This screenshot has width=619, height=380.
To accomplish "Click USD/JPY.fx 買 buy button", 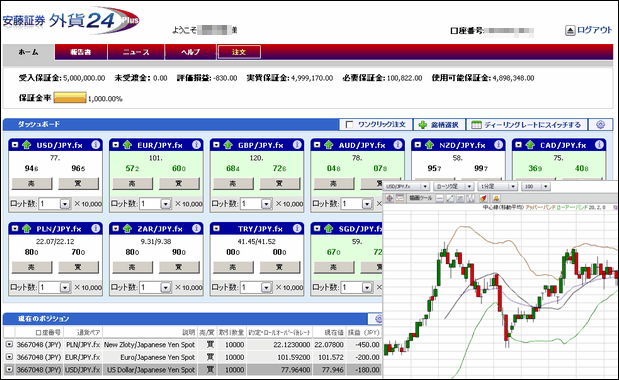I will tap(78, 183).
